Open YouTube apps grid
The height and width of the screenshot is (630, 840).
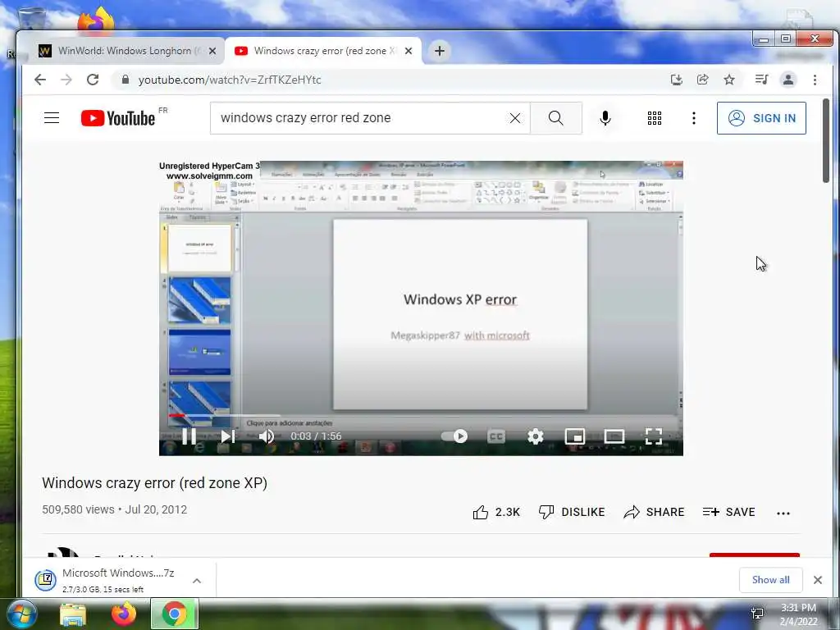pos(654,118)
